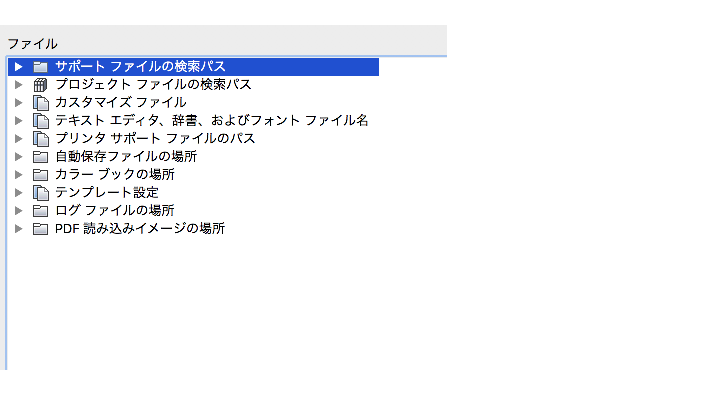Viewport: 710px width, 407px height.
Task: Select カラー ブックの場所 row text
Action: (115, 174)
